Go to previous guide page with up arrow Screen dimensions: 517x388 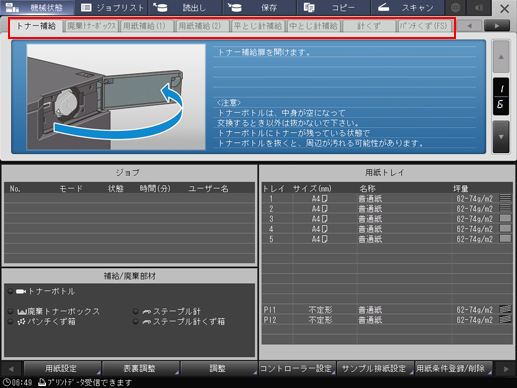pyautogui.click(x=501, y=57)
